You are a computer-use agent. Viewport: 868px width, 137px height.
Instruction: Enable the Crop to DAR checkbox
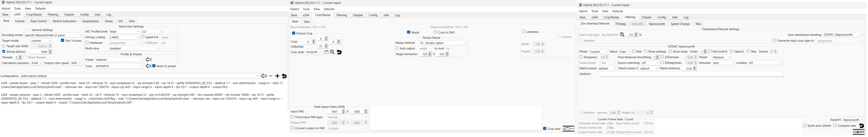point(435,32)
